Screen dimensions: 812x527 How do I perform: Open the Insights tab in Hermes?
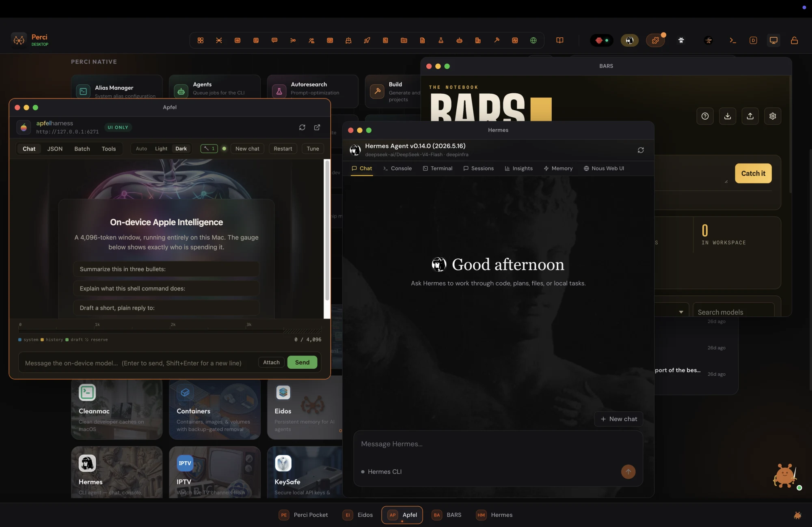click(x=518, y=168)
